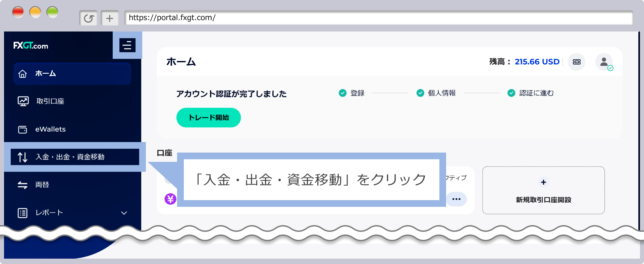Open the user profile avatar icon
Image resolution: width=644 pixels, height=264 pixels.
pos(604,62)
